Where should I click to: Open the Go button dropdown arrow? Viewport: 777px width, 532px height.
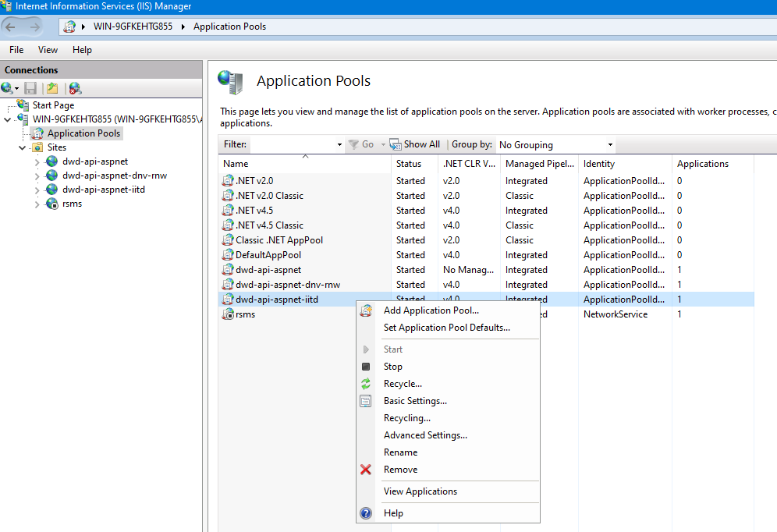point(383,144)
